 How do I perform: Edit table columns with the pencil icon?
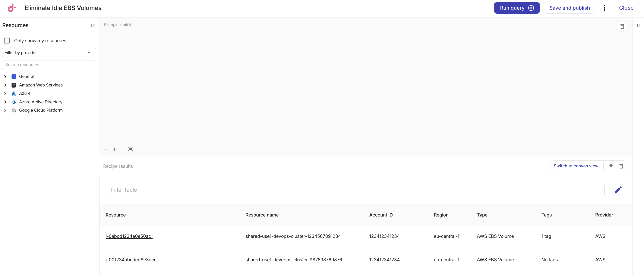618,190
